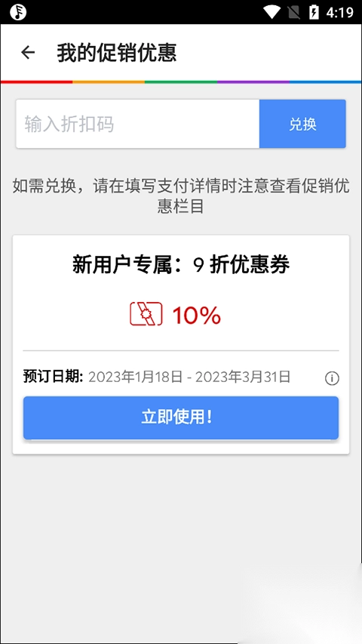Tap the Wi-Fi status bar icon
The image size is (362, 644).
point(272,12)
